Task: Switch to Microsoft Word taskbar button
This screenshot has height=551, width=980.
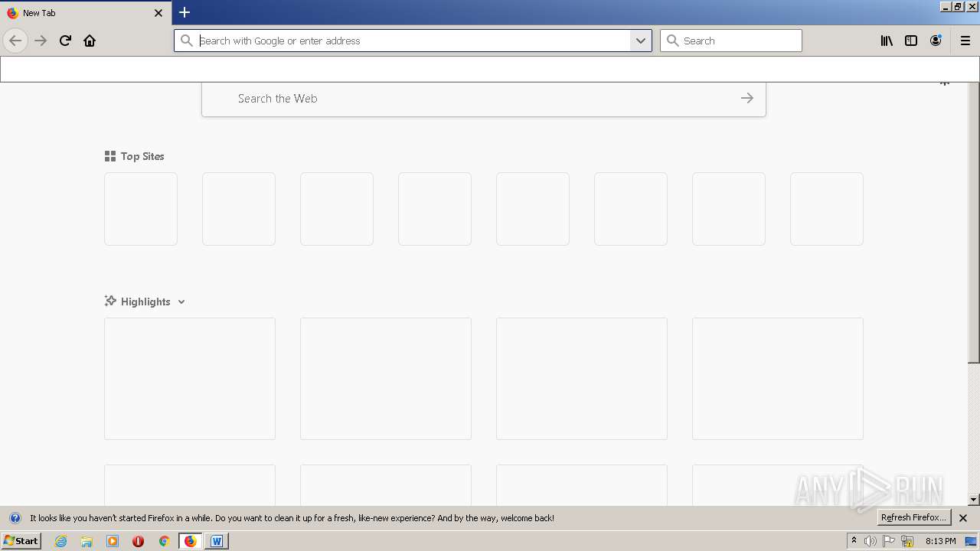Action: (217, 541)
